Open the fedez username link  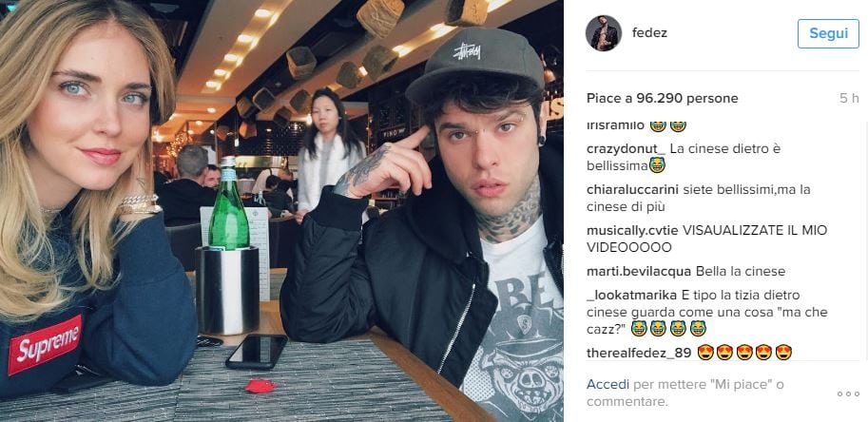(x=649, y=33)
